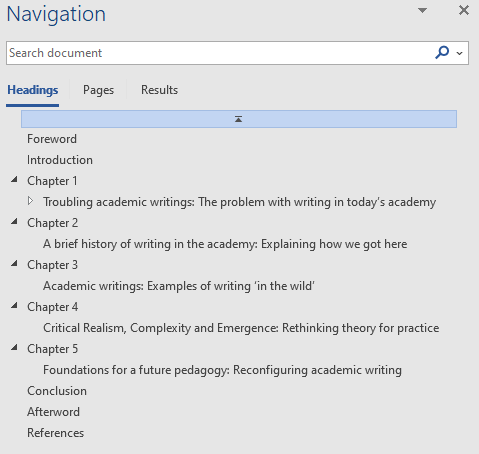Collapse the Chapter 4 heading triangle
The image size is (479, 454).
click(x=14, y=306)
